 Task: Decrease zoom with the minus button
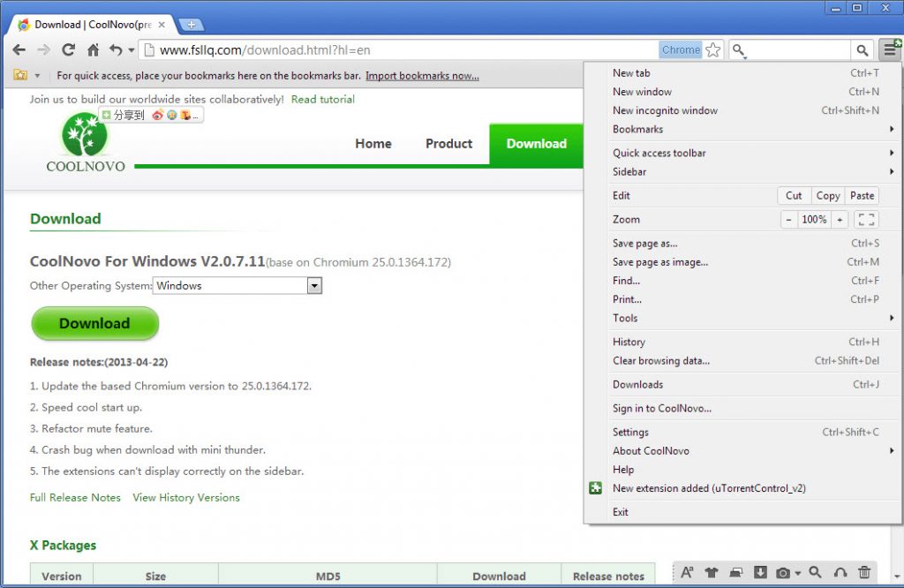click(788, 220)
